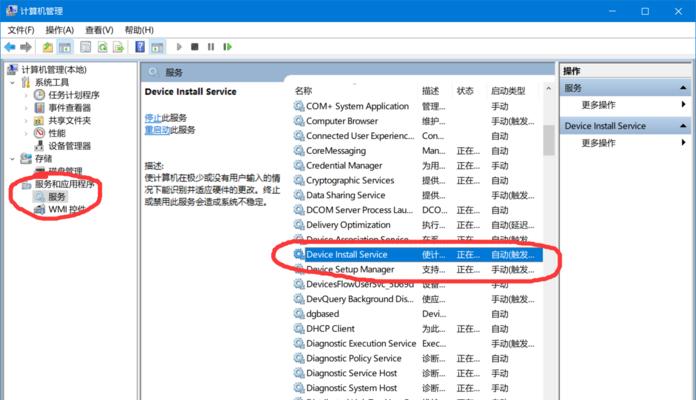Select the DevQuery Background Dis... row

(x=417, y=299)
